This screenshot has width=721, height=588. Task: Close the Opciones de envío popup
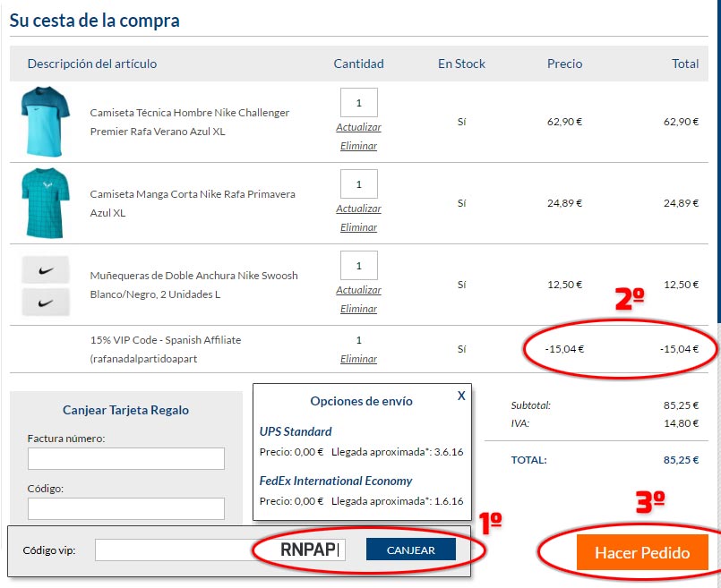tap(461, 396)
